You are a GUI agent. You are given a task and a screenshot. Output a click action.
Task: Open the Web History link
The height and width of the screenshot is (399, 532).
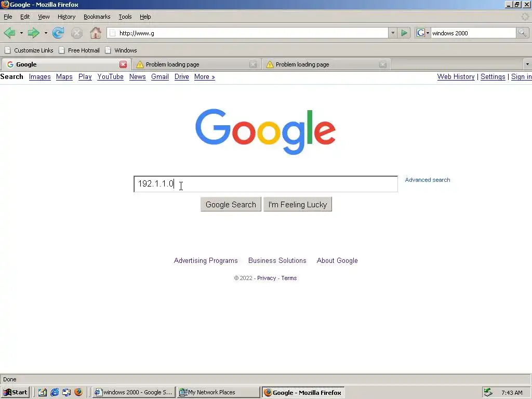point(456,77)
